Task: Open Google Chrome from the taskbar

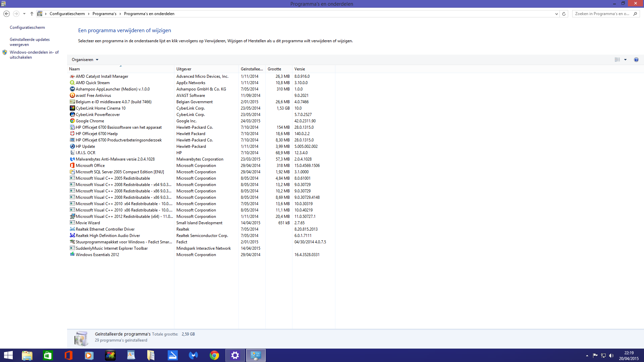Action: (214, 355)
